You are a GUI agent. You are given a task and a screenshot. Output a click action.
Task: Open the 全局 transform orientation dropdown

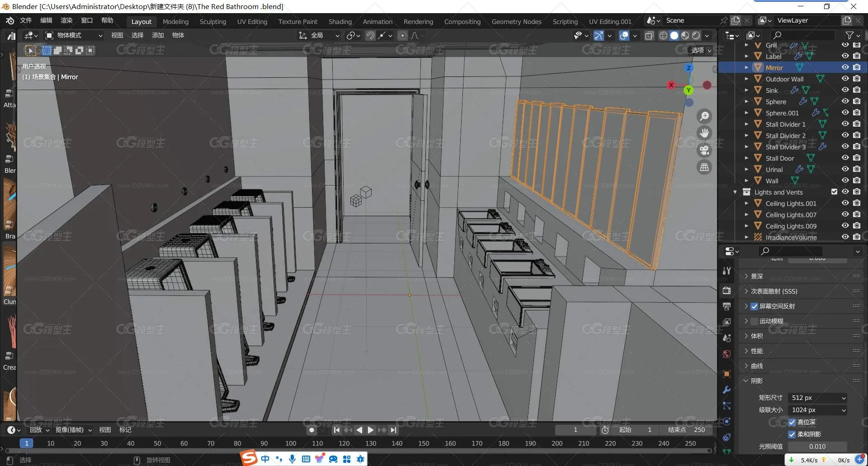click(319, 35)
